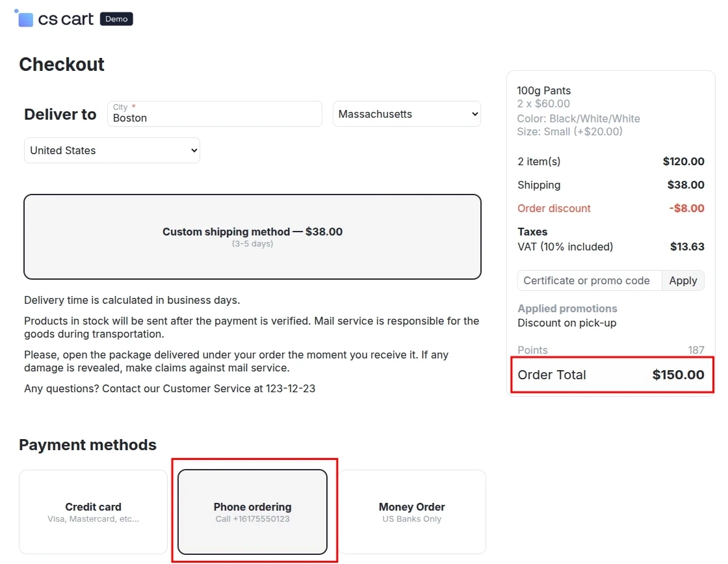Screen dimensions: 728x564
Task: Choose the Money Order payment method
Action: pos(411,512)
